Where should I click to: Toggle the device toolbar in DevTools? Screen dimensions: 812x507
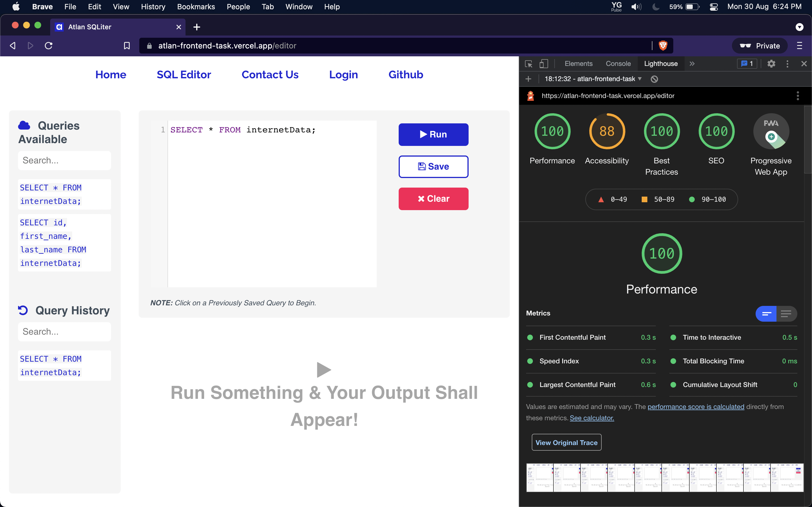click(544, 64)
